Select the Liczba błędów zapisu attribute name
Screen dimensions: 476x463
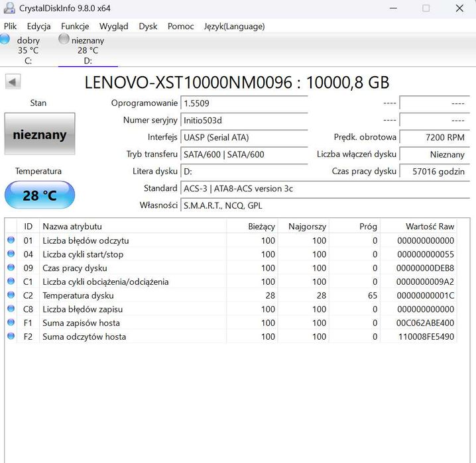[83, 309]
